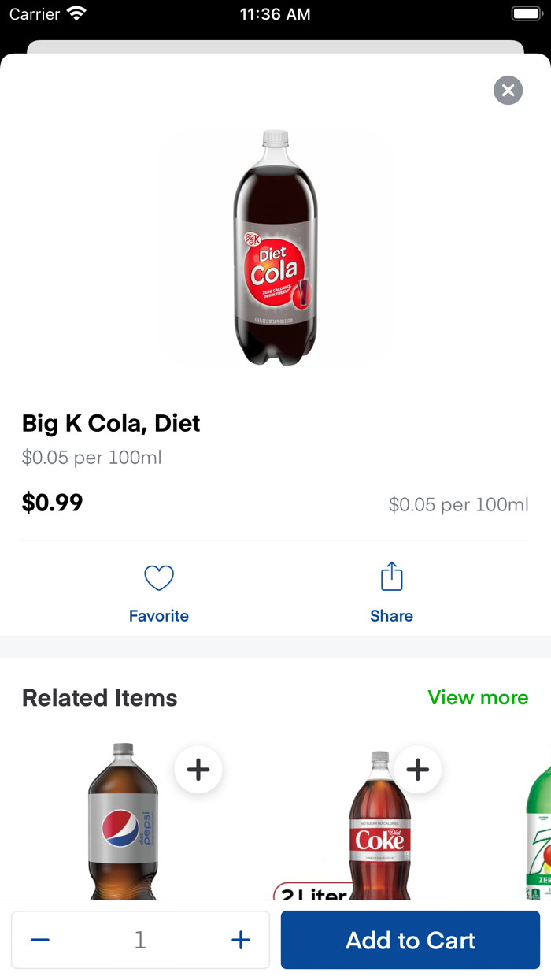The height and width of the screenshot is (980, 551).
Task: Open View more related items
Action: (478, 698)
